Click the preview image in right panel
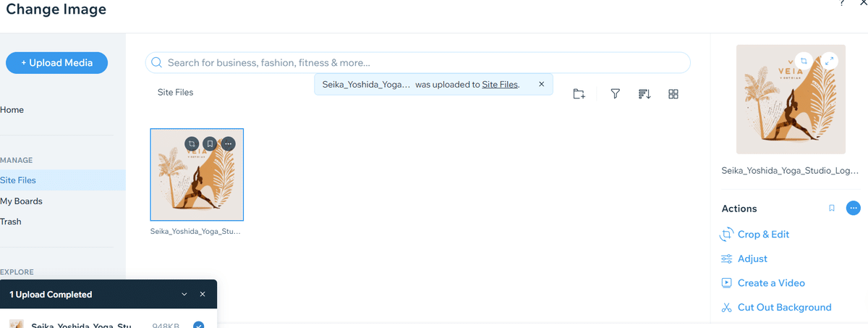The height and width of the screenshot is (328, 868). tap(791, 99)
